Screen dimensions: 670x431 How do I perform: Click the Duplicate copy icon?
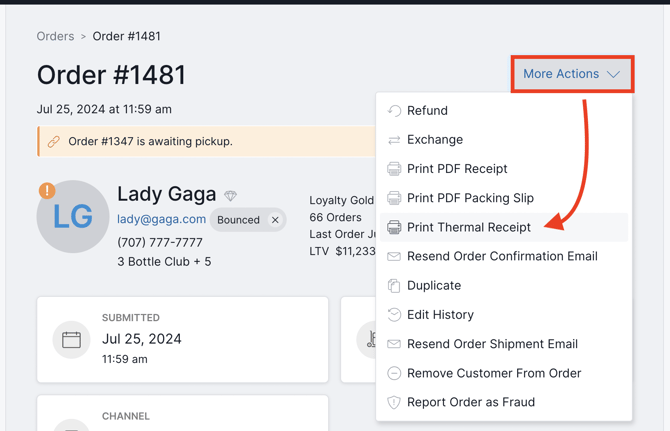pos(394,285)
